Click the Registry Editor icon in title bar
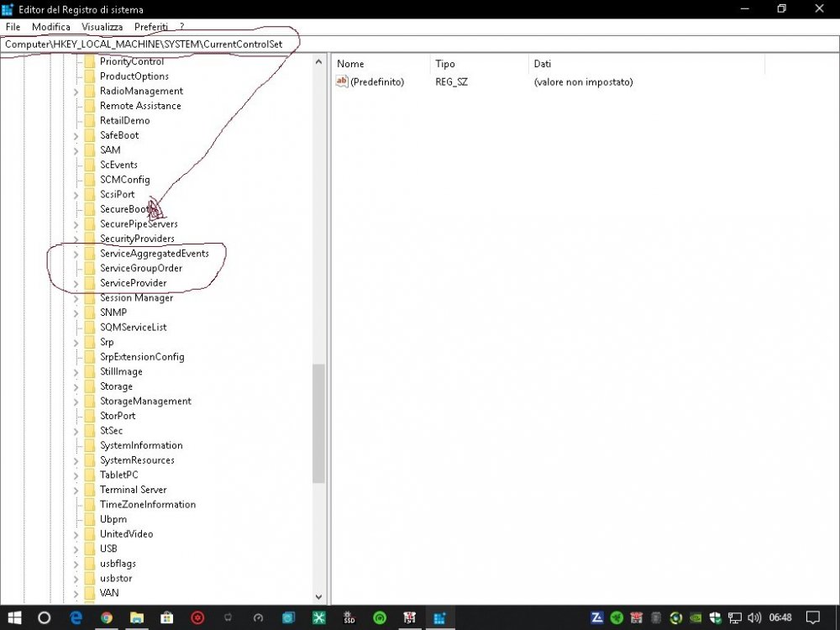 tap(8, 9)
